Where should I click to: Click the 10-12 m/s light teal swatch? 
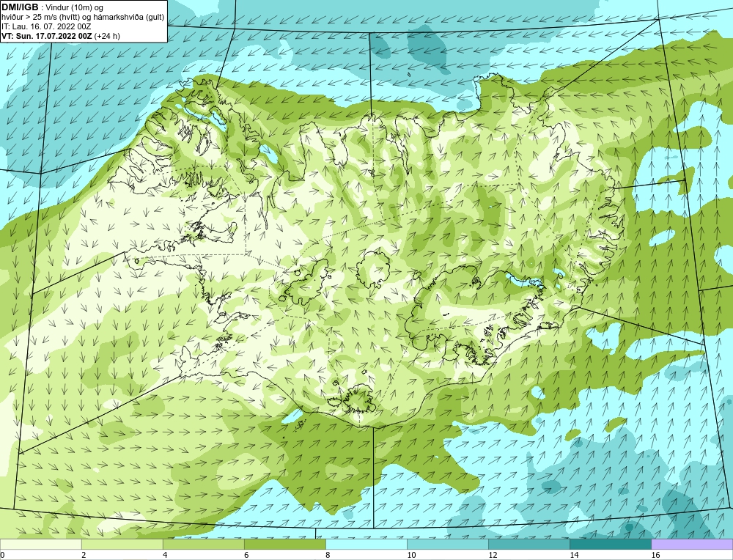pyautogui.click(x=448, y=544)
